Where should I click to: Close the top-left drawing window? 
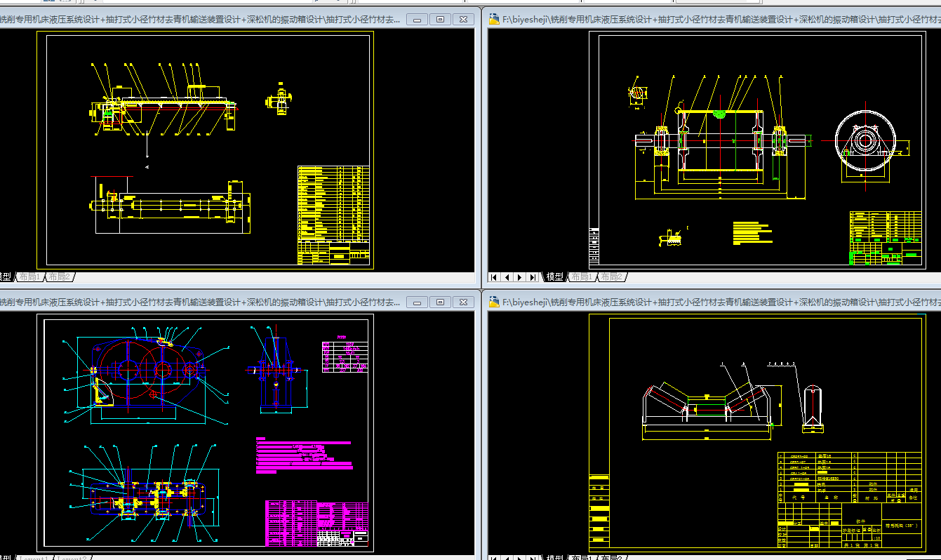tap(463, 20)
